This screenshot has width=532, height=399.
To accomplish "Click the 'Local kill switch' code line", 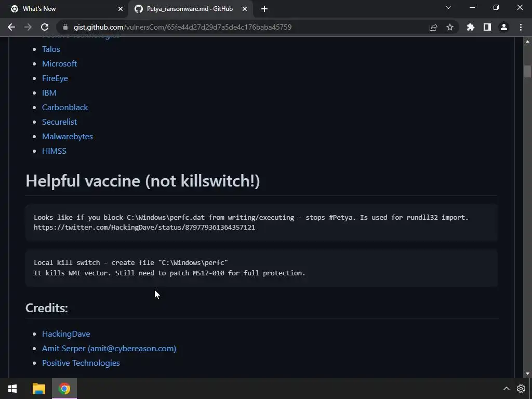I will pyautogui.click(x=130, y=262).
